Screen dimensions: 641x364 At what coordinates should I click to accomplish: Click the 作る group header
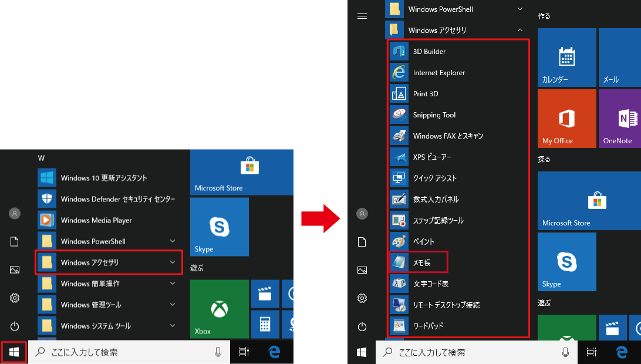544,16
